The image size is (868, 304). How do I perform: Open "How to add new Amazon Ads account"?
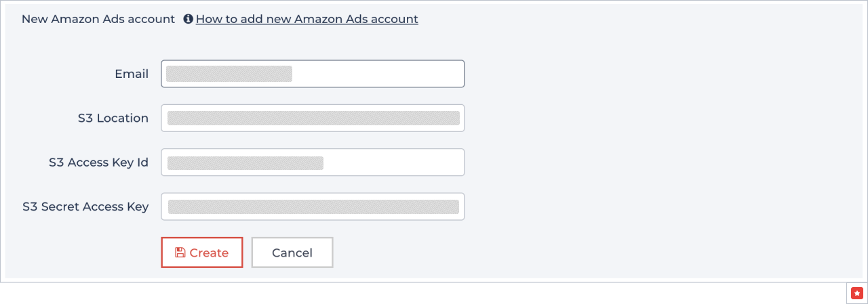[x=307, y=19]
